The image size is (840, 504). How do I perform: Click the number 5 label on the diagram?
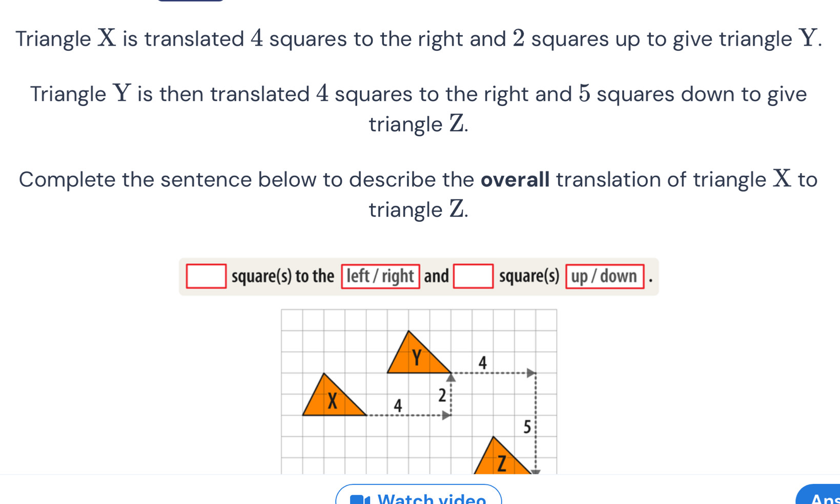(527, 427)
